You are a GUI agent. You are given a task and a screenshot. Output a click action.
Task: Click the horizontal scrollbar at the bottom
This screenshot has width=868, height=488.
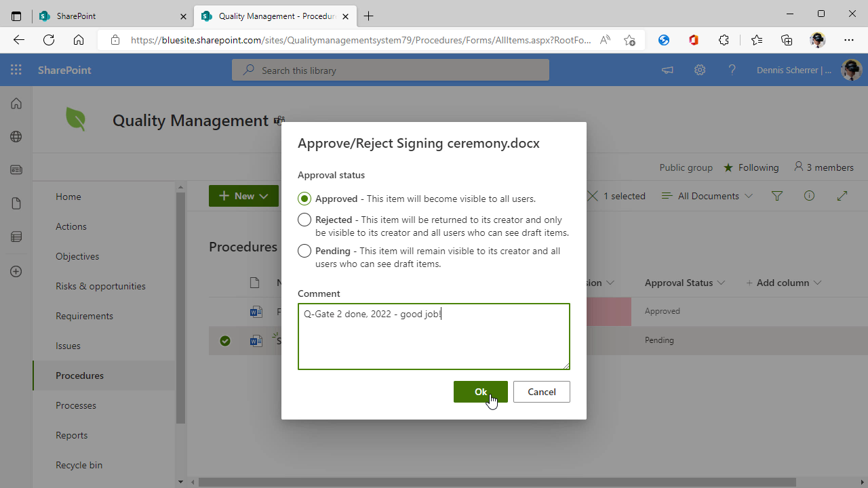pyautogui.click(x=497, y=482)
